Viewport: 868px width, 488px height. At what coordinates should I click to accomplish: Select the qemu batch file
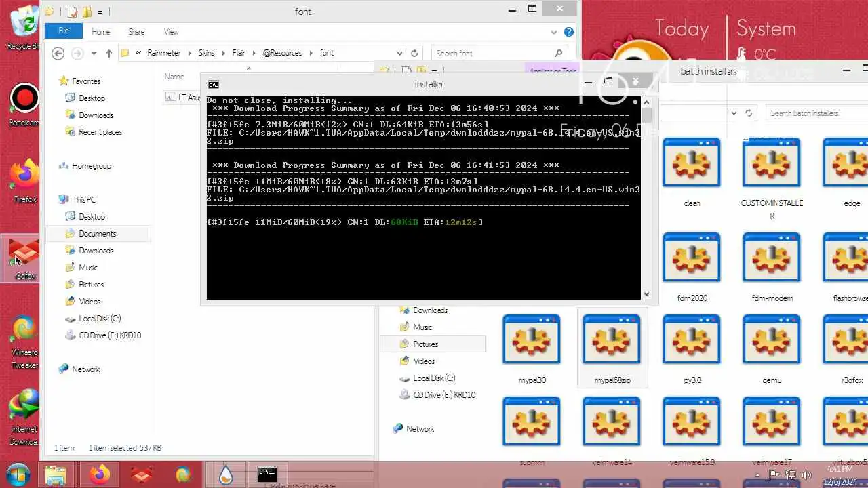click(772, 350)
